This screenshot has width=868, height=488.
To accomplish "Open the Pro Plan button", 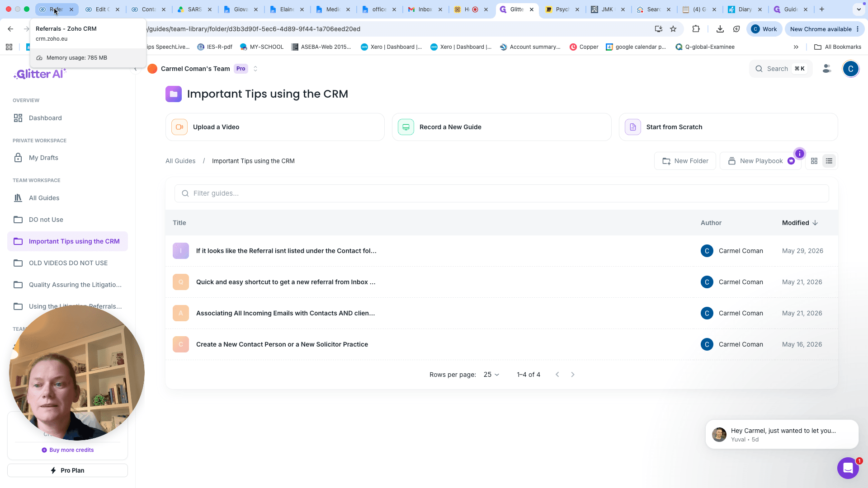I will [67, 470].
